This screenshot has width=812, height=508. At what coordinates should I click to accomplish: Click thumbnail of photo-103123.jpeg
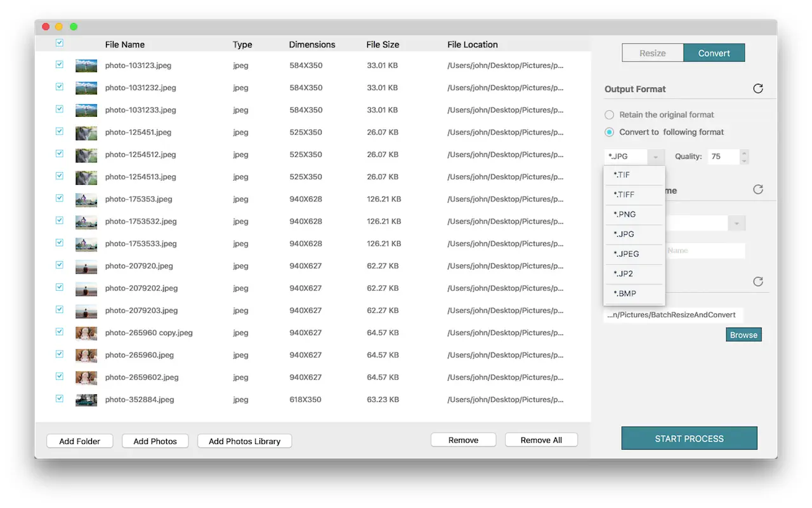(86, 65)
